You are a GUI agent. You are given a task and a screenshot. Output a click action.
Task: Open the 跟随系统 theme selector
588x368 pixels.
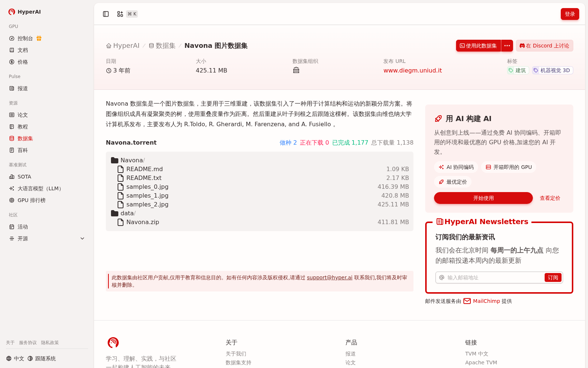pyautogui.click(x=42, y=358)
